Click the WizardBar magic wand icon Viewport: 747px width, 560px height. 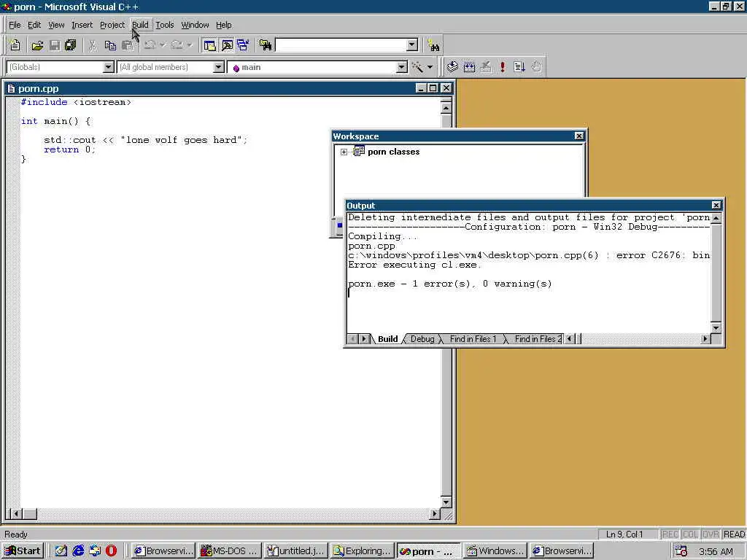tap(417, 67)
